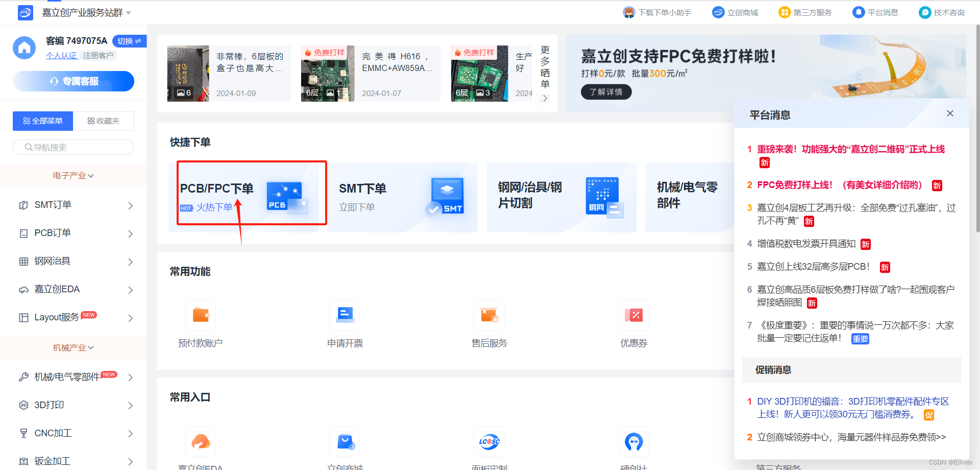The image size is (980, 470).
Task: Open 申请开票 invoice icon
Action: pyautogui.click(x=345, y=315)
